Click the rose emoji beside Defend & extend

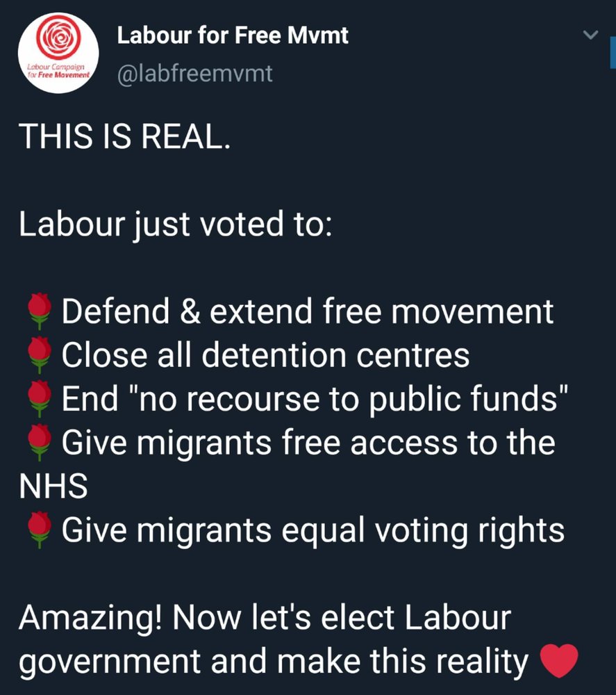(40, 311)
